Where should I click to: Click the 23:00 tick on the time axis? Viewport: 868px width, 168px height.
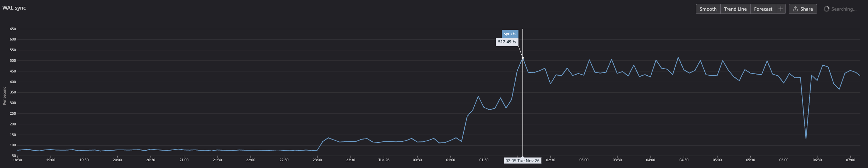(x=317, y=160)
